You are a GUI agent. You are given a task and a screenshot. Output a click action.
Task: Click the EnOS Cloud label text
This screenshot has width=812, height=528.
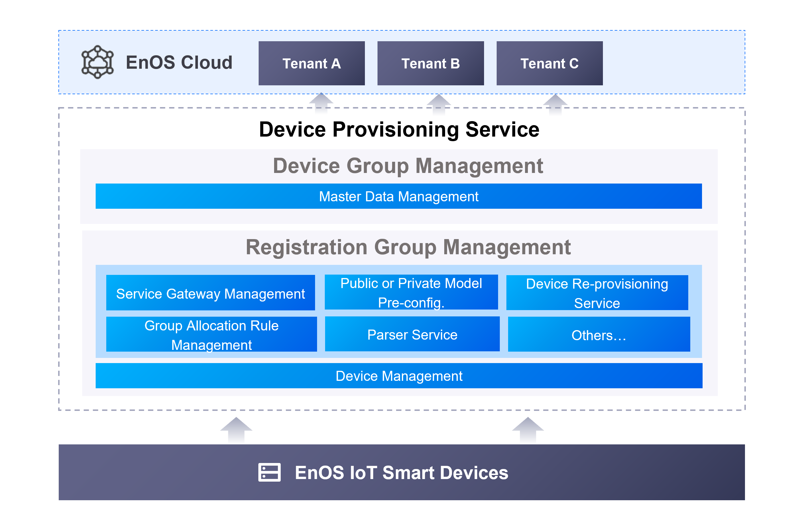pos(179,62)
